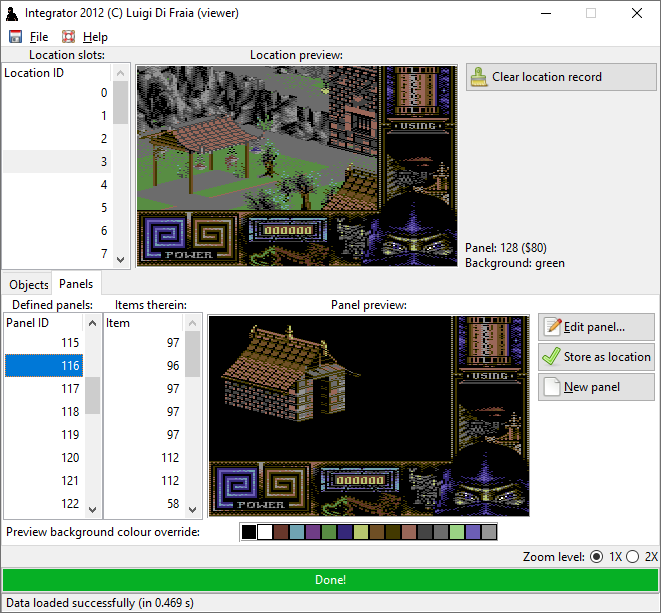Close the Integrator 2012 window

coord(637,13)
